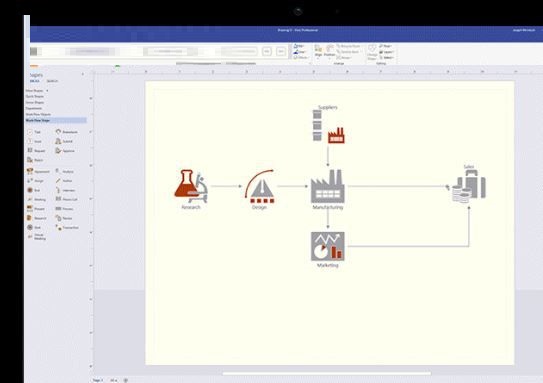Image resolution: width=543 pixels, height=383 pixels.
Task: Expand the More Shapes arrow
Action: click(x=47, y=91)
